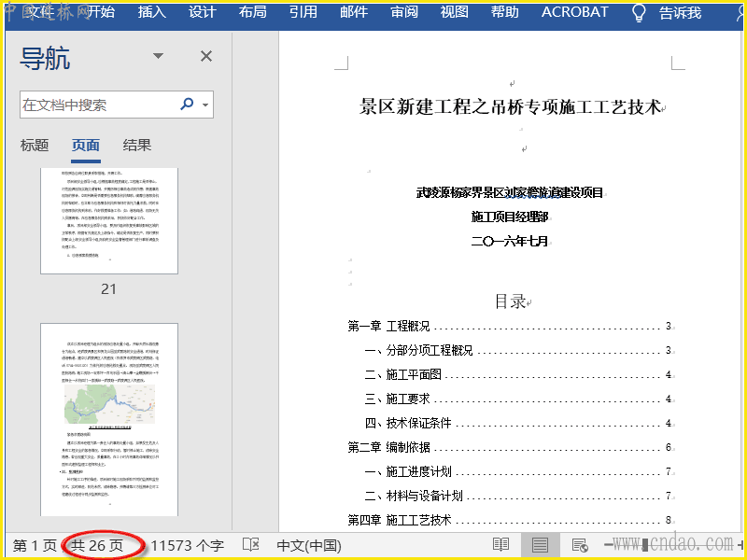This screenshot has height=560, width=747.
Task: Click 第 1 页 page indicator
Action: coord(35,546)
